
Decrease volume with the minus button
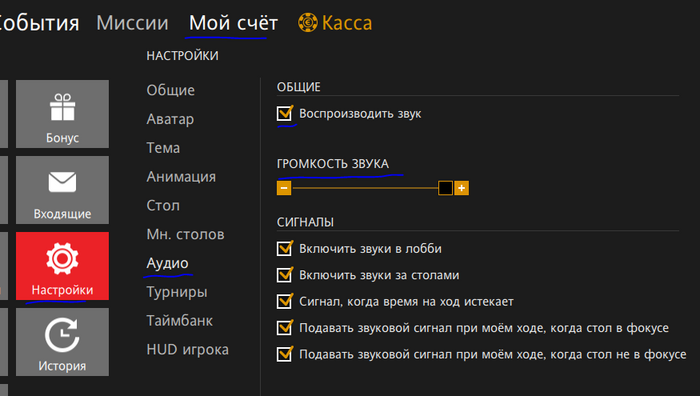pyautogui.click(x=284, y=188)
